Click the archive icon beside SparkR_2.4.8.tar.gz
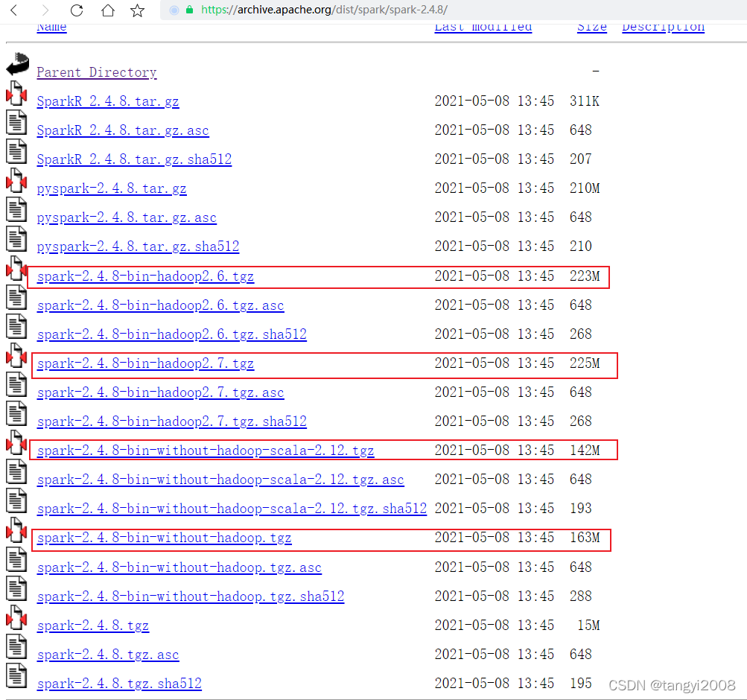The height and width of the screenshot is (700, 747). click(16, 93)
